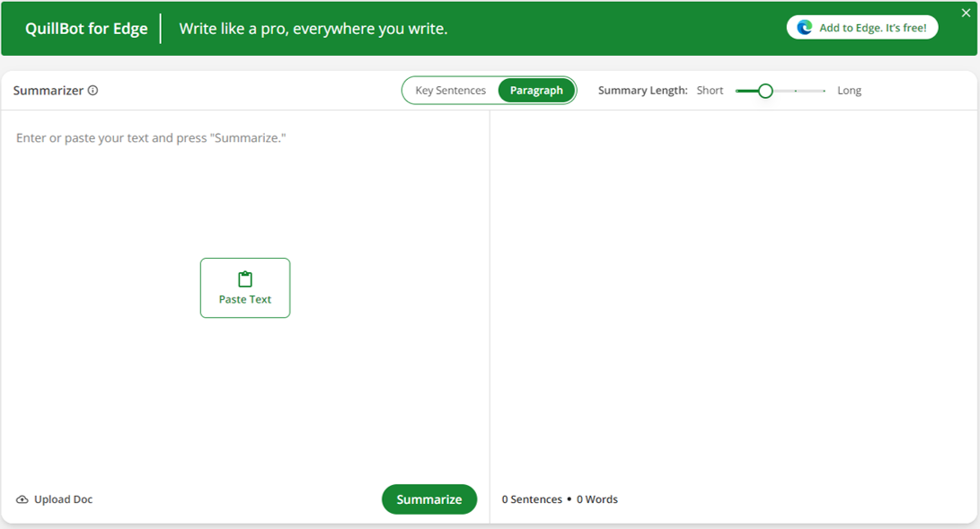Click the clipboard icon above Paste Text

click(x=245, y=279)
